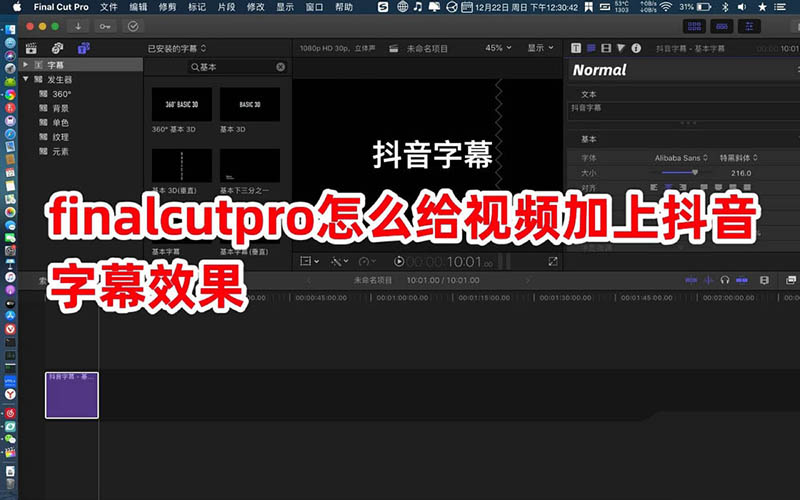Open the keyword editor key icon
800x500 pixels.
click(105, 26)
